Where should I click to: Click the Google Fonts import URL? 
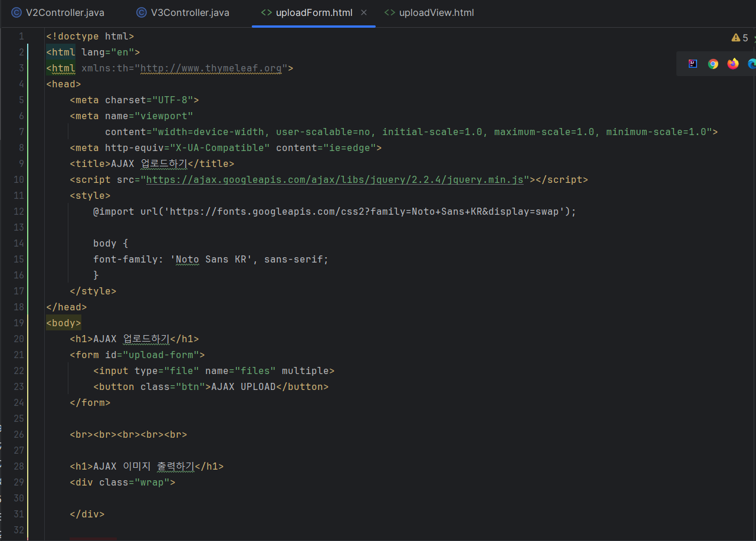point(364,212)
